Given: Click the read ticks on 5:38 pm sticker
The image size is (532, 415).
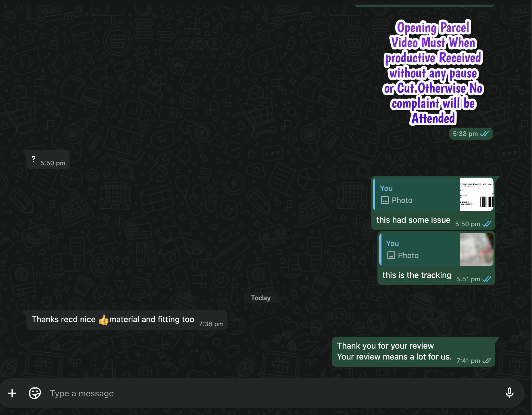Looking at the screenshot, I should tap(485, 134).
